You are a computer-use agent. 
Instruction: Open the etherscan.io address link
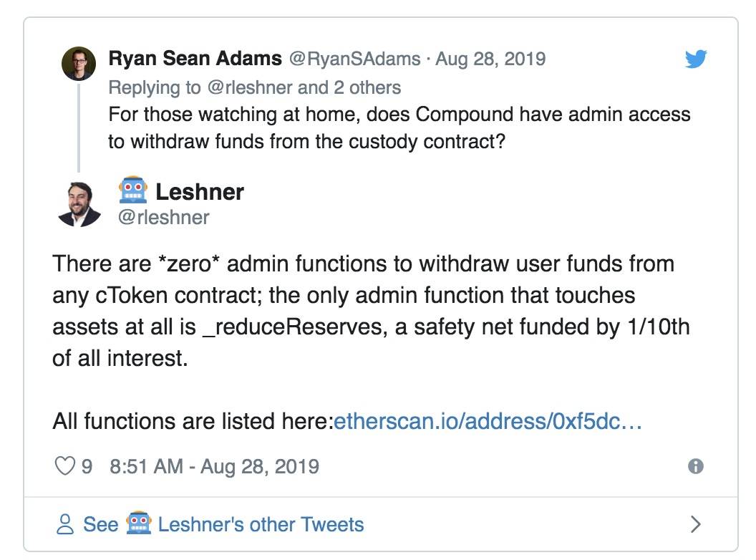point(488,421)
